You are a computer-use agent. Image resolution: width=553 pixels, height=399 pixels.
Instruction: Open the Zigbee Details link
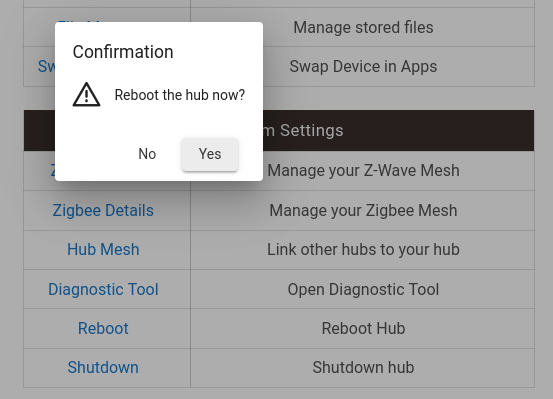[x=103, y=210]
